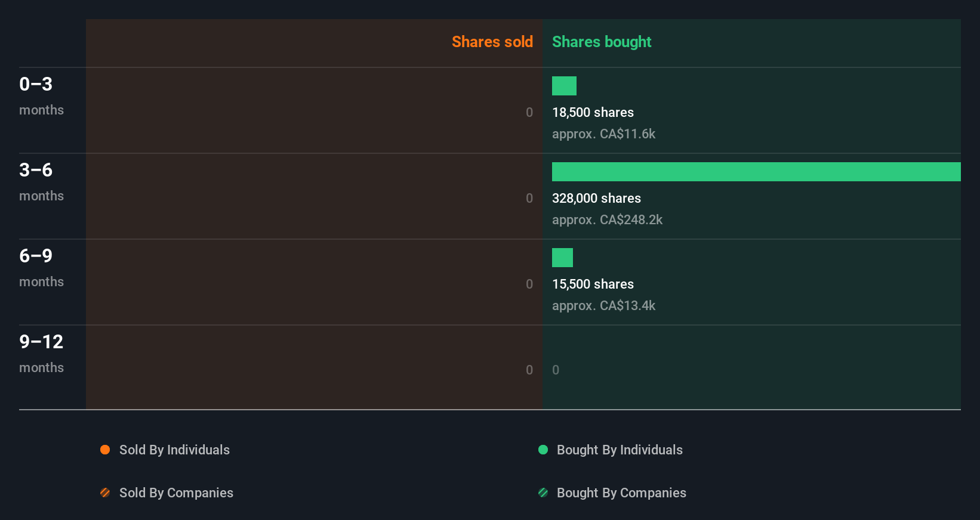Click the 6–9 months row label
Screen dimensions: 980x520
(41, 267)
